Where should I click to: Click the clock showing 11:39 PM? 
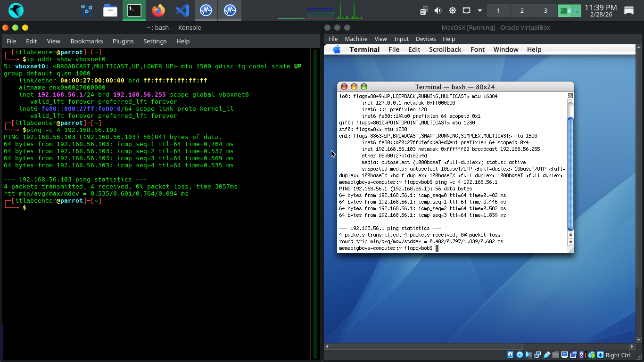601,10
